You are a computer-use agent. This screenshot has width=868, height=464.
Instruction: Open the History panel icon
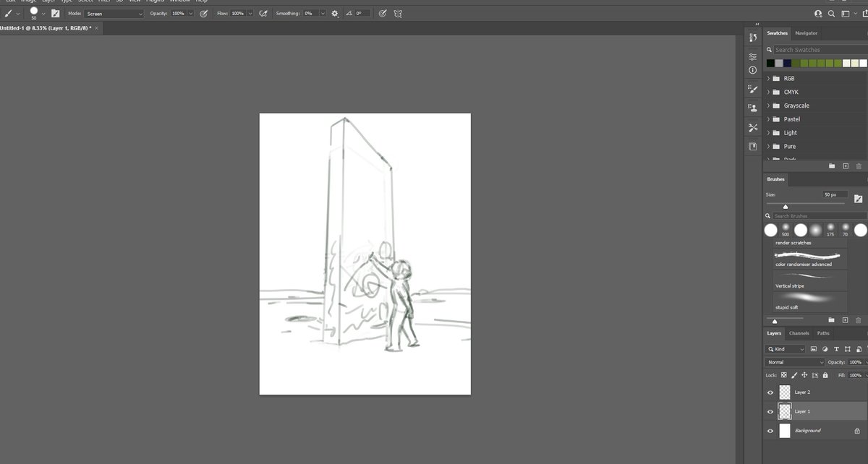(x=752, y=37)
